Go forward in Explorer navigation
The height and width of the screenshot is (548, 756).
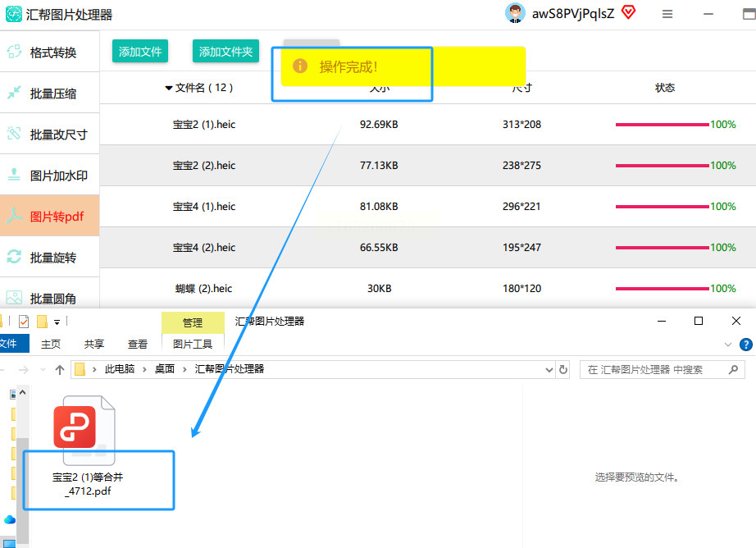tap(23, 370)
